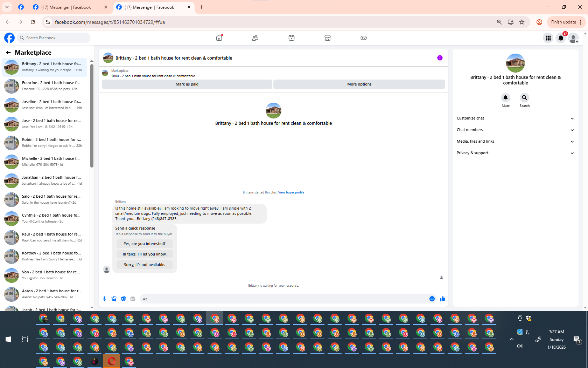Open the Facebook Home icon

tap(219, 38)
